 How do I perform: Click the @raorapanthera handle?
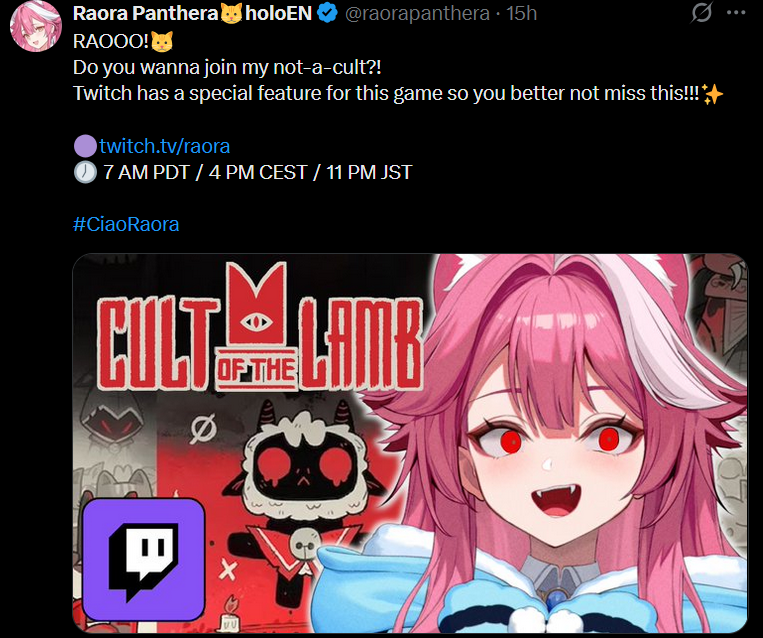(x=417, y=14)
